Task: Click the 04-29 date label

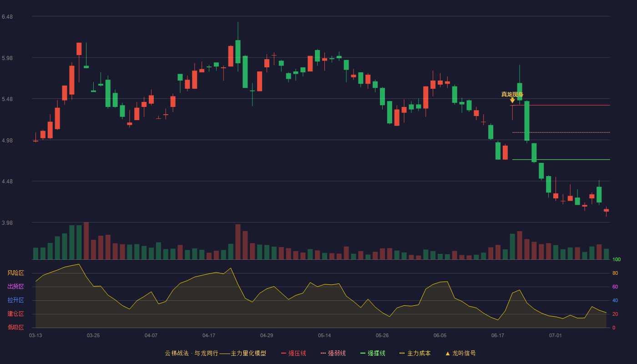Action: tap(267, 335)
